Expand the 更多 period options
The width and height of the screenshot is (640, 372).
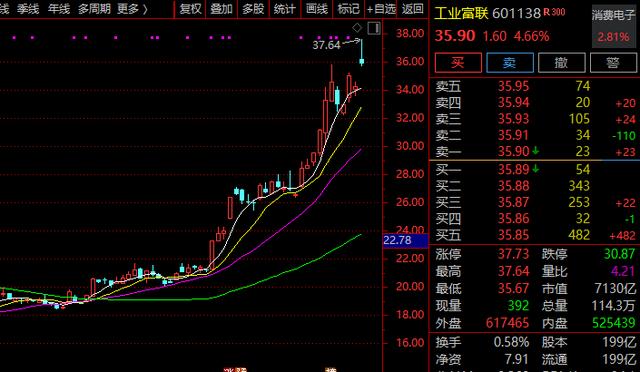coord(132,9)
